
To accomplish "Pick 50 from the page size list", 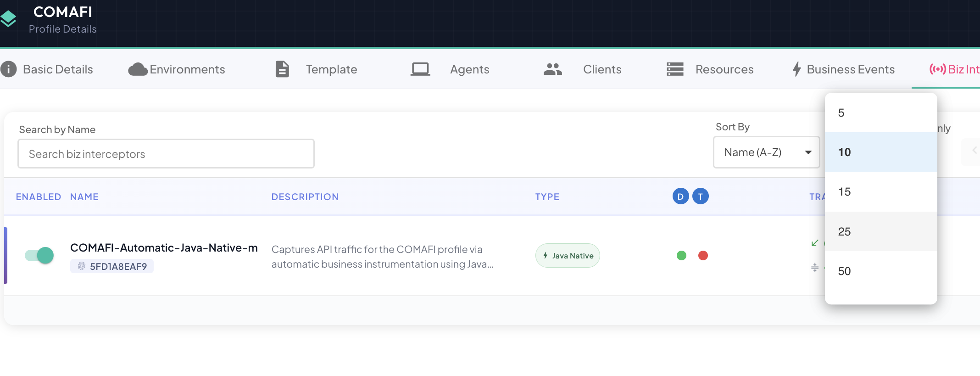I will (x=881, y=271).
